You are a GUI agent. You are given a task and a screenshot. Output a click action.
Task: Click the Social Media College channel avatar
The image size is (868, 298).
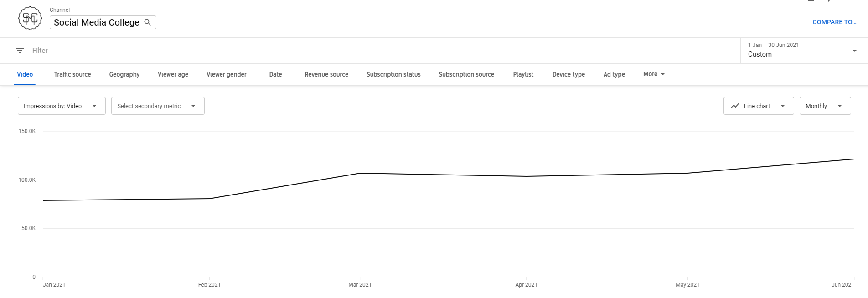(30, 18)
